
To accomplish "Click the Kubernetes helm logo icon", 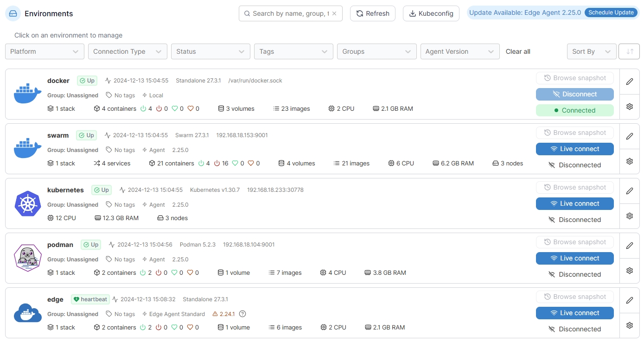I will pos(28,203).
